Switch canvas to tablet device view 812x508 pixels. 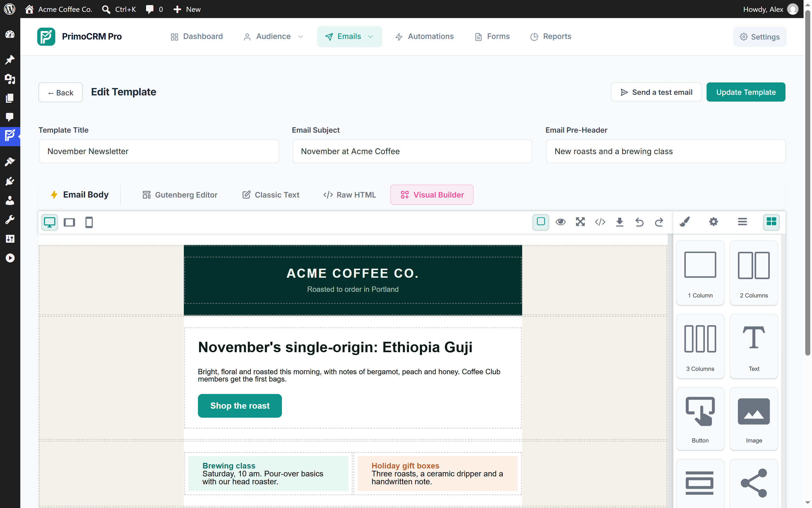69,222
